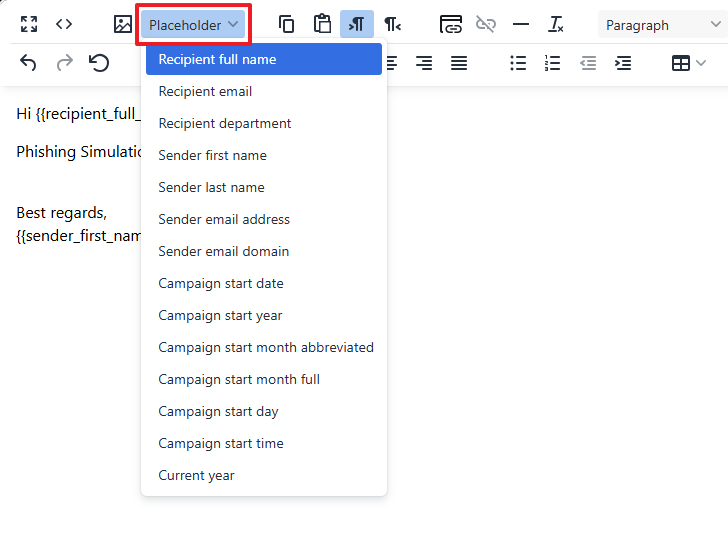Viewport: 728px width, 538px height.
Task: Insert a horizontal line
Action: click(521, 24)
